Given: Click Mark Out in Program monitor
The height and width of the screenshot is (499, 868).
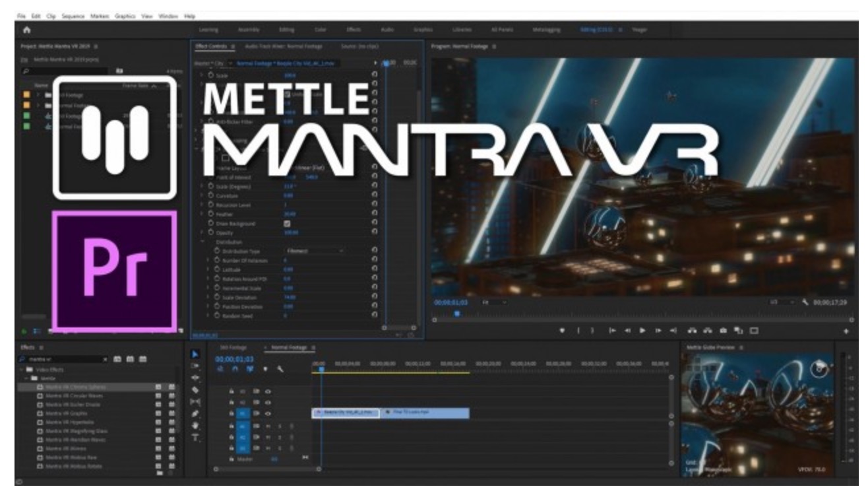Looking at the screenshot, I should [x=592, y=330].
